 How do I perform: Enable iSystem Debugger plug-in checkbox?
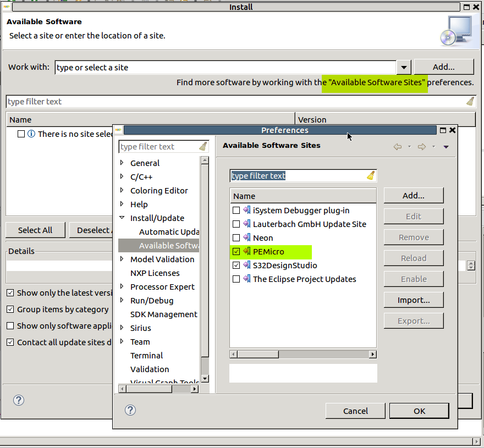[236, 211]
